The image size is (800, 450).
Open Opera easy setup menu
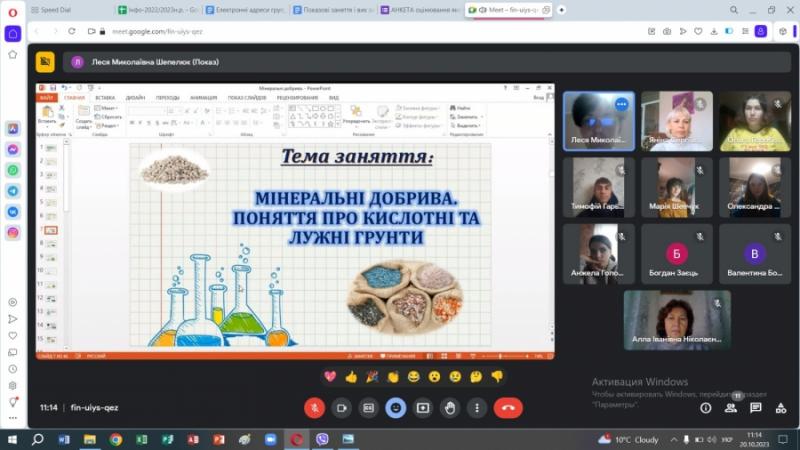(745, 31)
